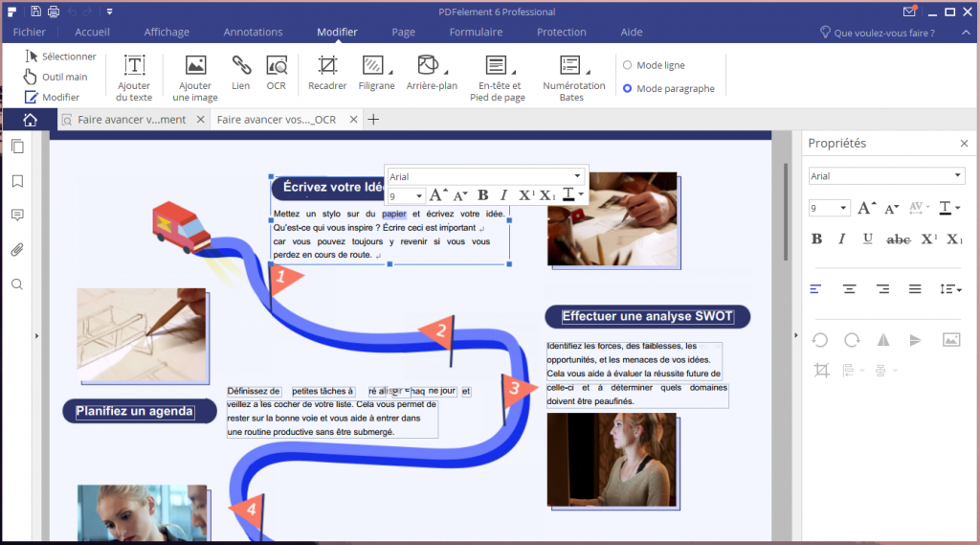Screen dimensions: 980x545
Task: Justify text in Propriétés
Action: coord(915,288)
